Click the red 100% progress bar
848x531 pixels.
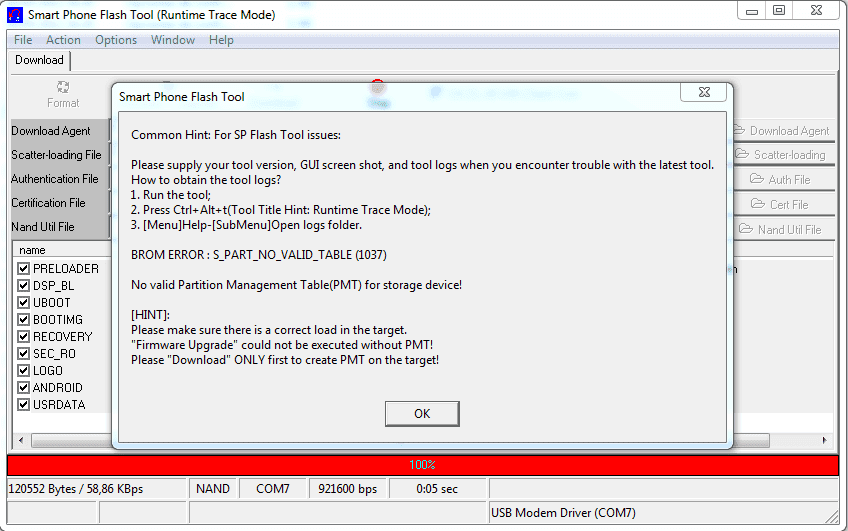click(422, 465)
